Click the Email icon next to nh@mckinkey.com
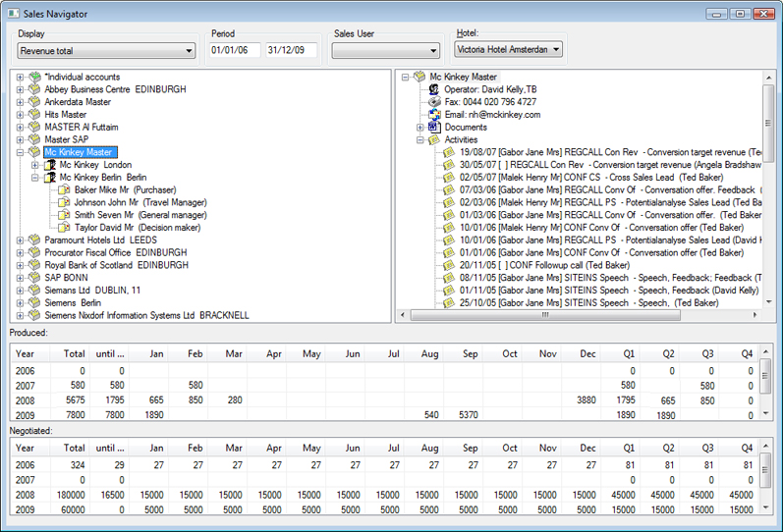Image resolution: width=783 pixels, height=532 pixels. pyautogui.click(x=434, y=114)
